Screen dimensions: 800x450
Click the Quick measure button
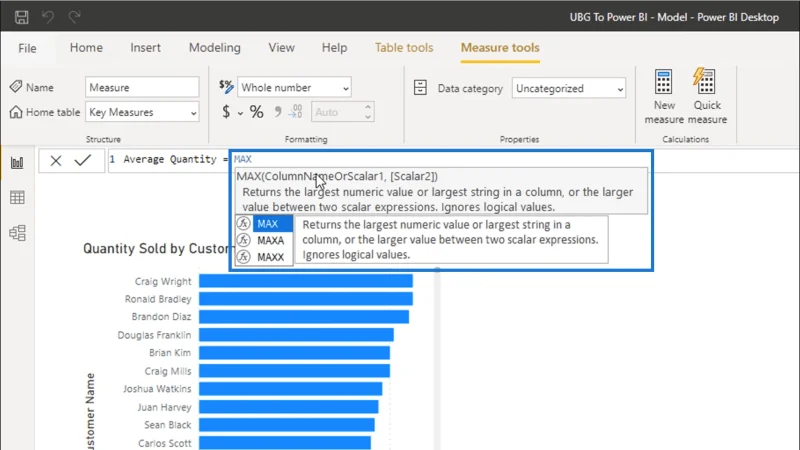(707, 96)
